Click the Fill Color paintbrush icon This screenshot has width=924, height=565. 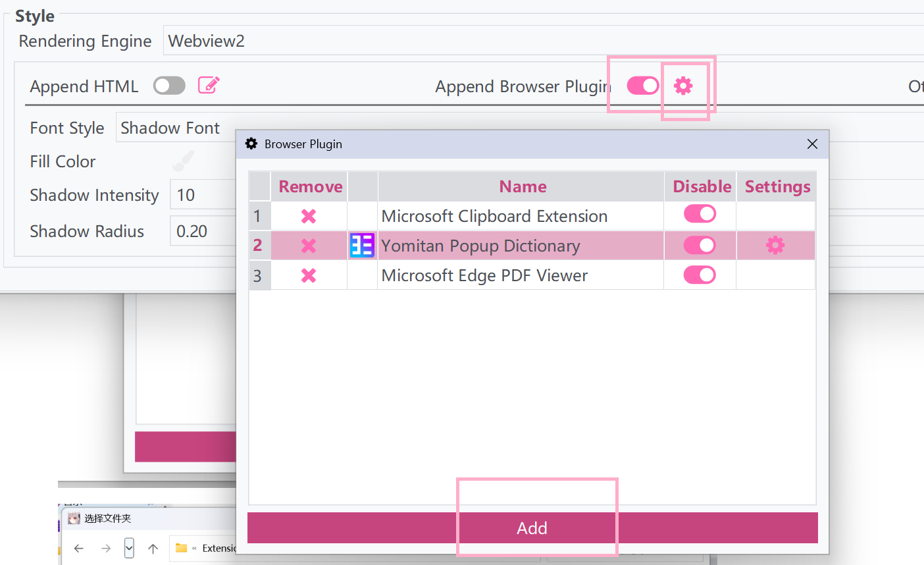pos(184,161)
